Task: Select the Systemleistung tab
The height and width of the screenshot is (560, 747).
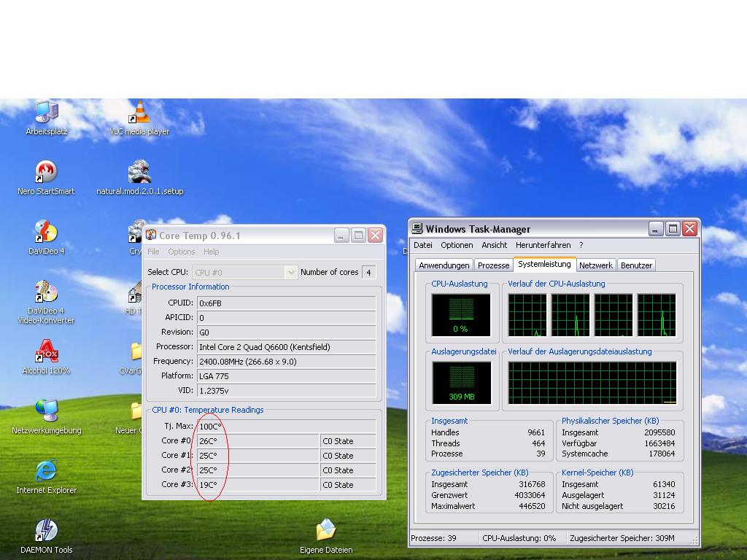Action: tap(544, 264)
